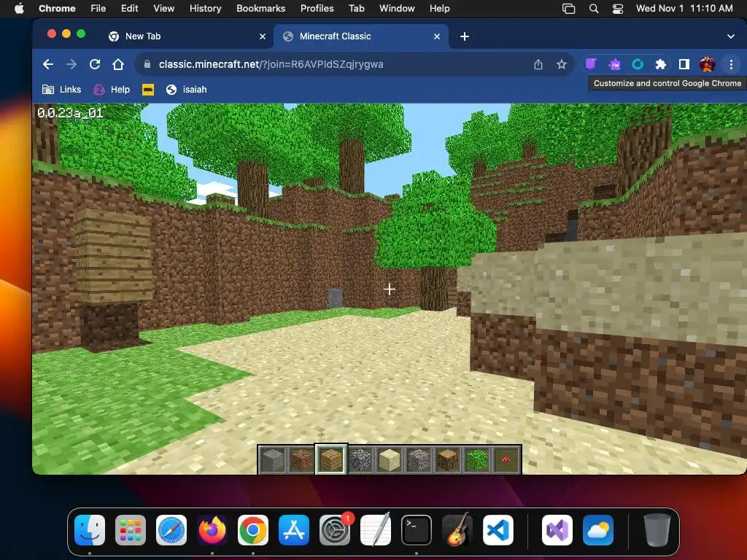Select the wooden planks block in hotbar
The width and height of the screenshot is (747, 560).
tap(331, 459)
